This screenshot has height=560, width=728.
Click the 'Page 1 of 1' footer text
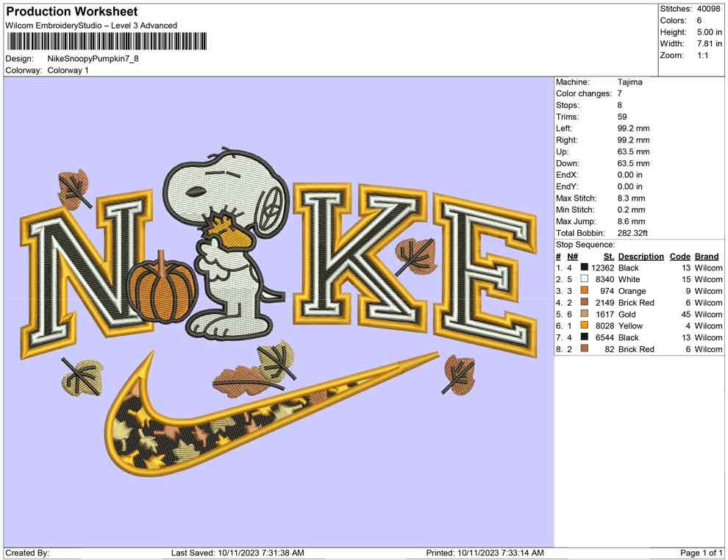click(701, 553)
